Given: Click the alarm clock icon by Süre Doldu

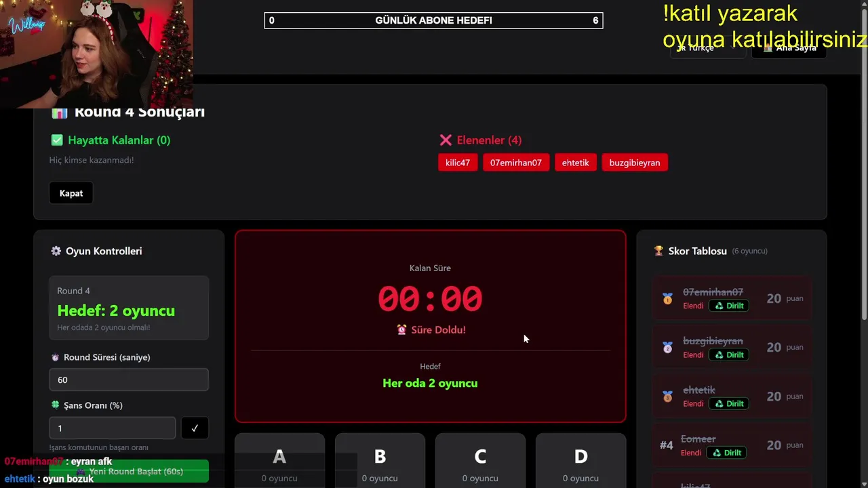Looking at the screenshot, I should [402, 329].
